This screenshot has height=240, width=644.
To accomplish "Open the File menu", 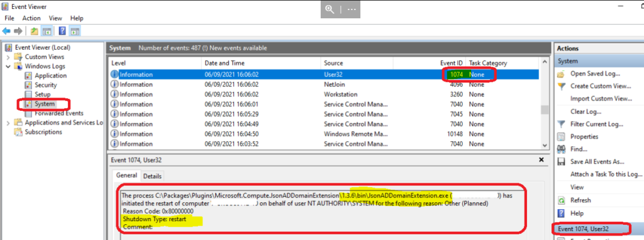I will 9,18.
